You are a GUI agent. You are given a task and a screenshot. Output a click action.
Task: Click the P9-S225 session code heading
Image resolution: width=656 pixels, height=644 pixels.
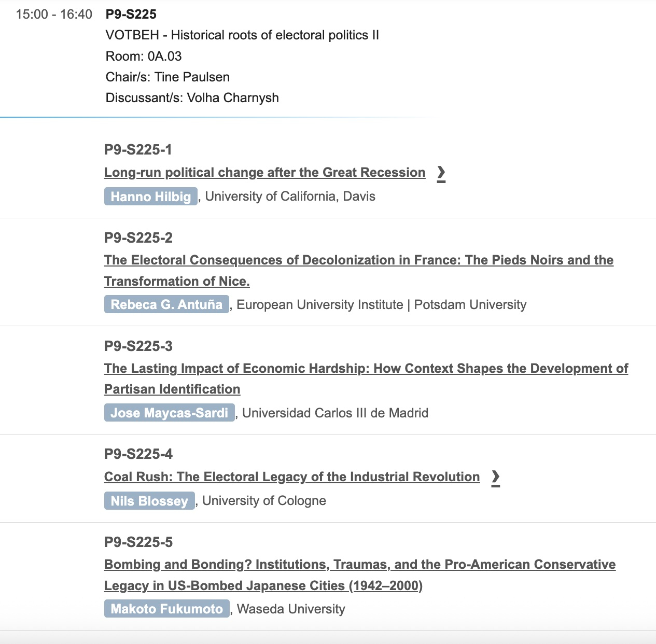131,14
